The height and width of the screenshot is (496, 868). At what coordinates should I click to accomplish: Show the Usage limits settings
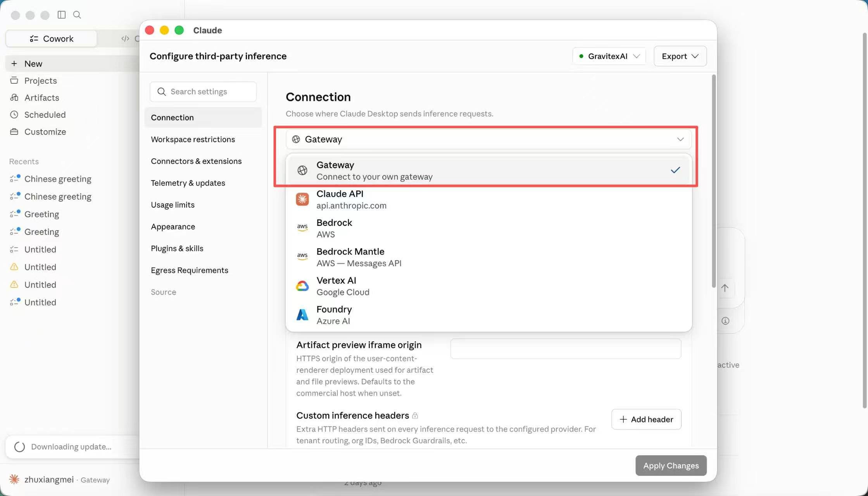tap(203, 205)
